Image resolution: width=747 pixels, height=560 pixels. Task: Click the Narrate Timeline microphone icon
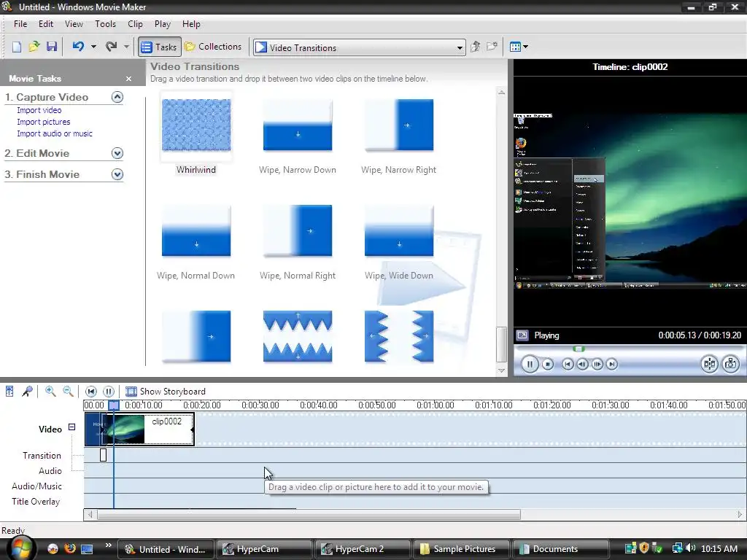click(x=27, y=392)
